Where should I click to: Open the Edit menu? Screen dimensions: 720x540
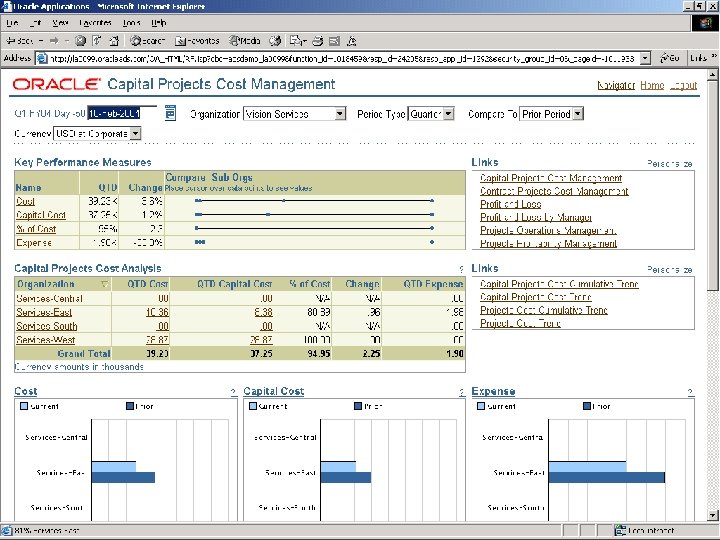[x=36, y=23]
